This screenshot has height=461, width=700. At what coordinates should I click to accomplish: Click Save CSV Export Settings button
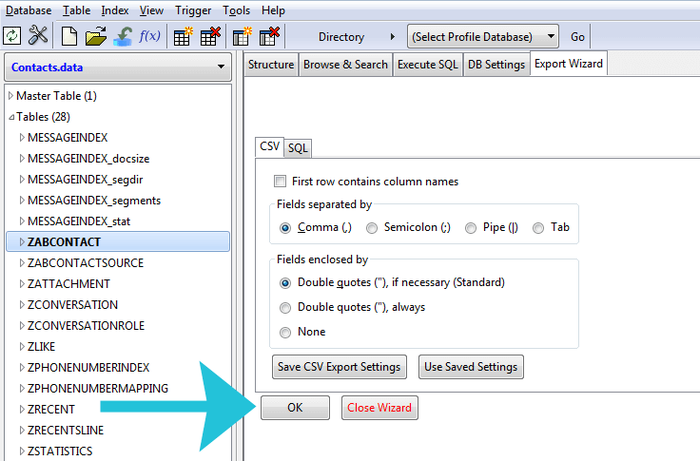click(339, 367)
